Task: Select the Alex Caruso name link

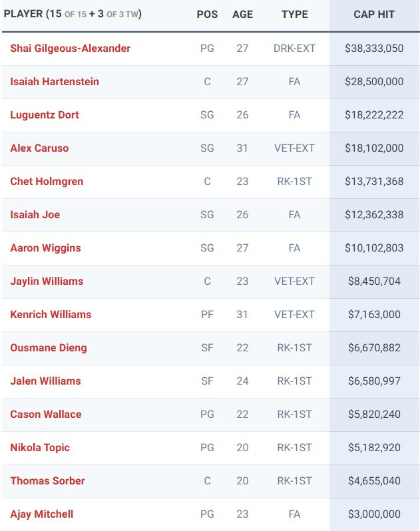Action: (39, 148)
